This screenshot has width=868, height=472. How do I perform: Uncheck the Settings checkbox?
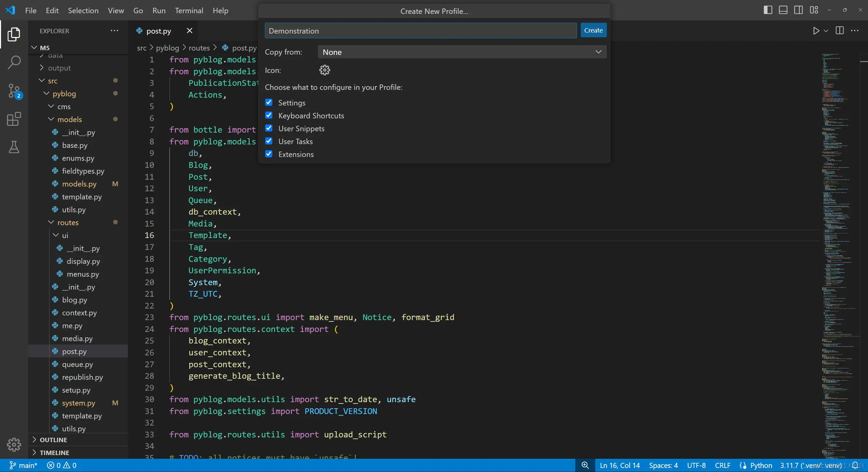[269, 102]
